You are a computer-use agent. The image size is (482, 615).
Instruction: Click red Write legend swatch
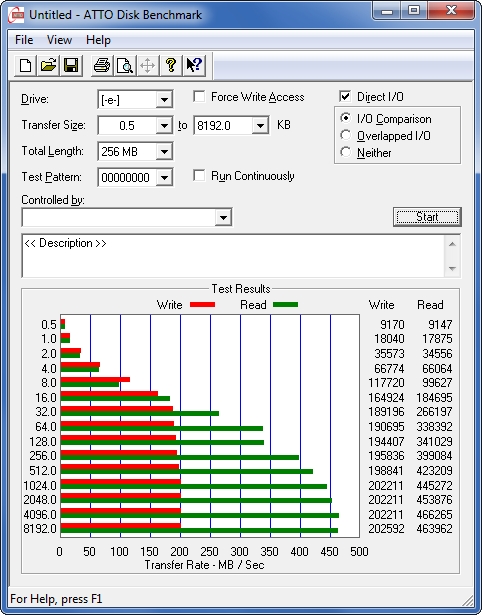tap(202, 304)
